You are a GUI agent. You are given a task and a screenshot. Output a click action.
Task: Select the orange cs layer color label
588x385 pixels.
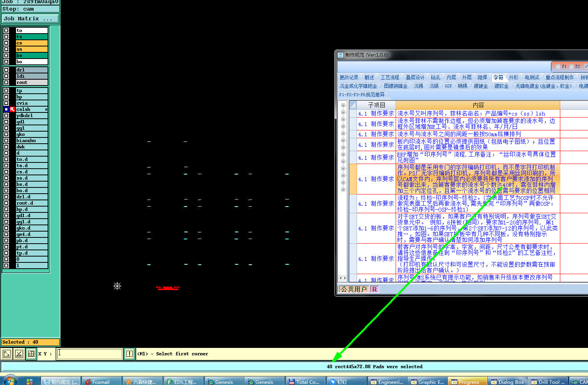[32, 43]
